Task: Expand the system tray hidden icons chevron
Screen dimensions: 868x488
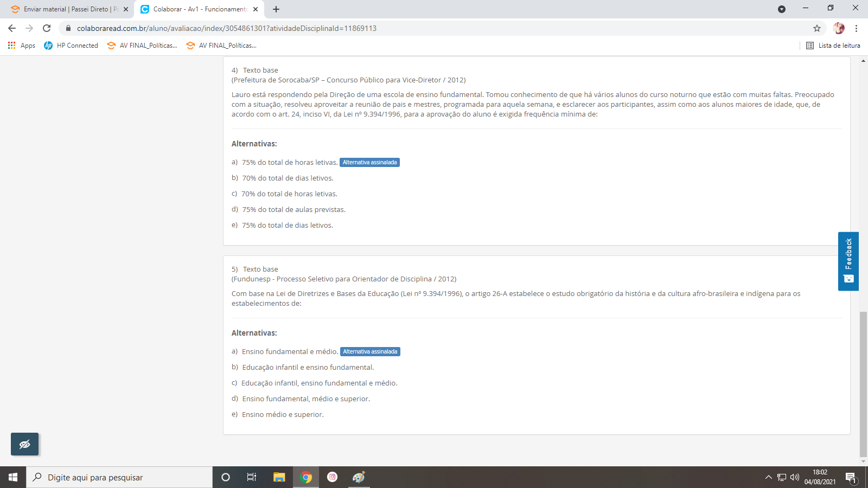Action: point(768,477)
